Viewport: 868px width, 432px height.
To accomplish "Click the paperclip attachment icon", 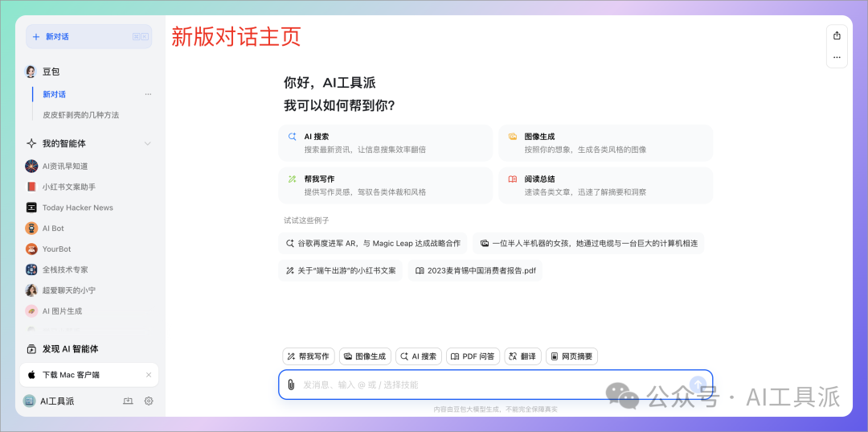I will click(x=291, y=385).
